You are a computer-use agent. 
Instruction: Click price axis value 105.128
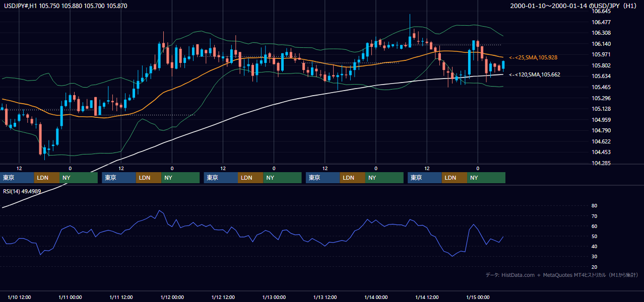point(602,109)
